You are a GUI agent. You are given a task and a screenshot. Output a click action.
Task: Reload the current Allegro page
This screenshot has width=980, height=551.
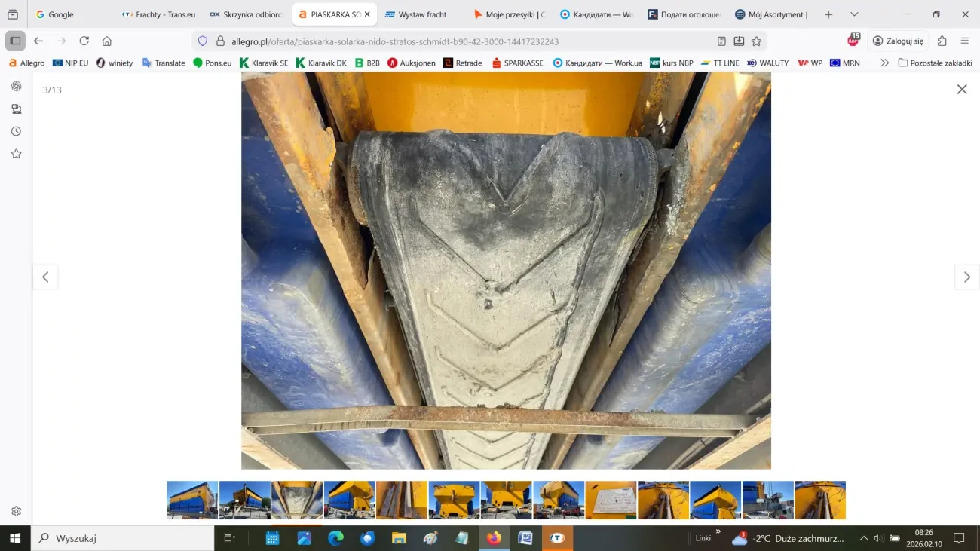(x=84, y=41)
